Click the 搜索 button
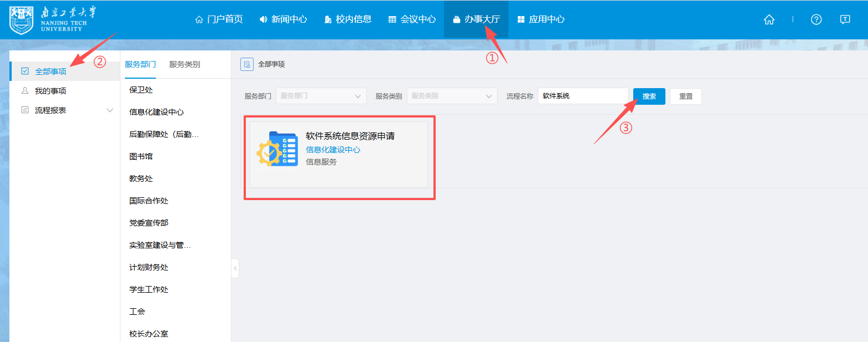868x342 pixels. (x=649, y=96)
